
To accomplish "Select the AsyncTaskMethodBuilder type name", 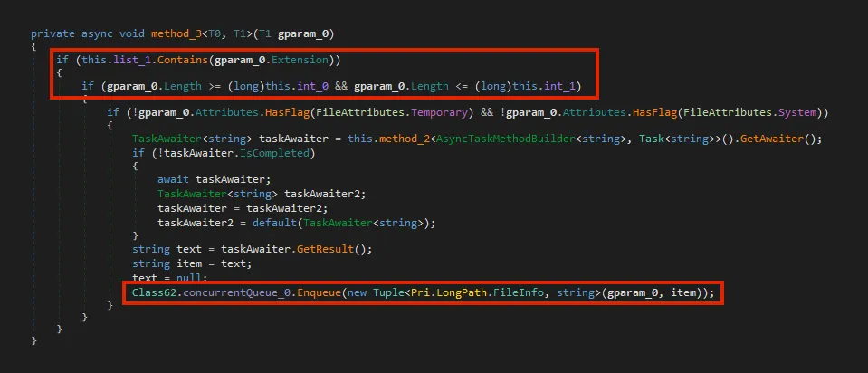I will coord(506,139).
